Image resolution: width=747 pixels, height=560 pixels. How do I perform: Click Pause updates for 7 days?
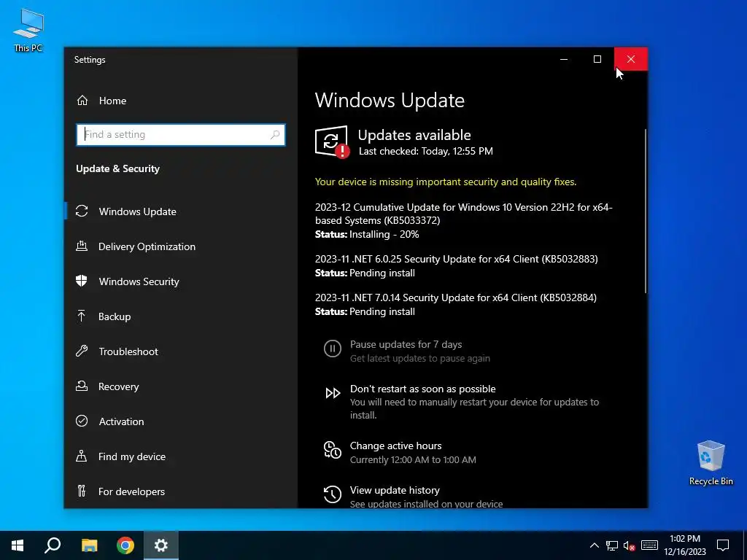click(406, 344)
